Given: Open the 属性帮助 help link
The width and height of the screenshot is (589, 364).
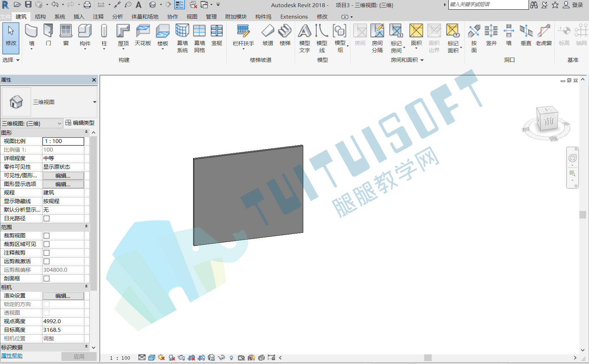Looking at the screenshot, I should 11,356.
